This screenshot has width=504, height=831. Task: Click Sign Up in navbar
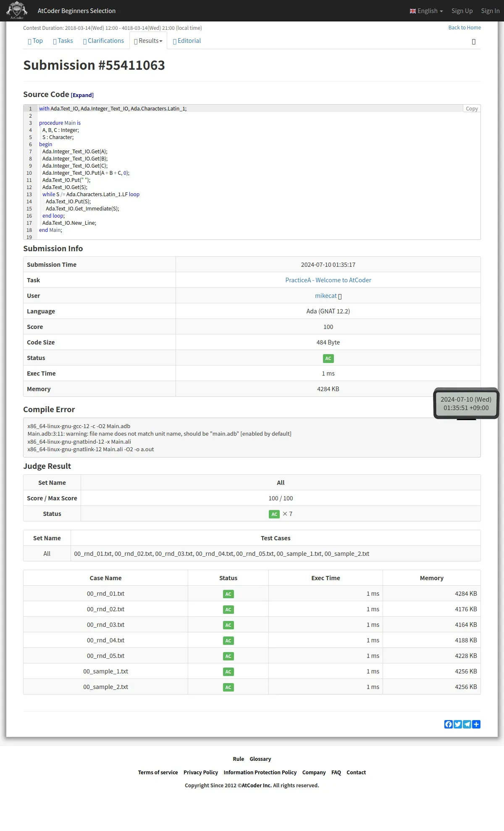pyautogui.click(x=462, y=11)
